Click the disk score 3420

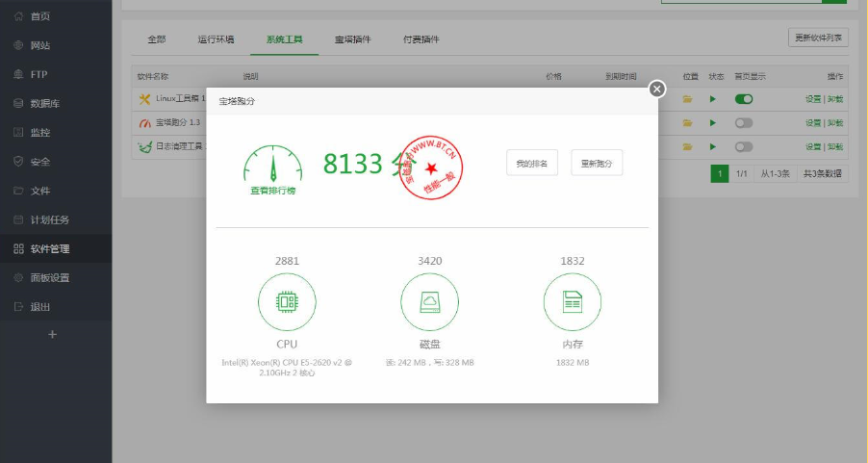pyautogui.click(x=429, y=261)
